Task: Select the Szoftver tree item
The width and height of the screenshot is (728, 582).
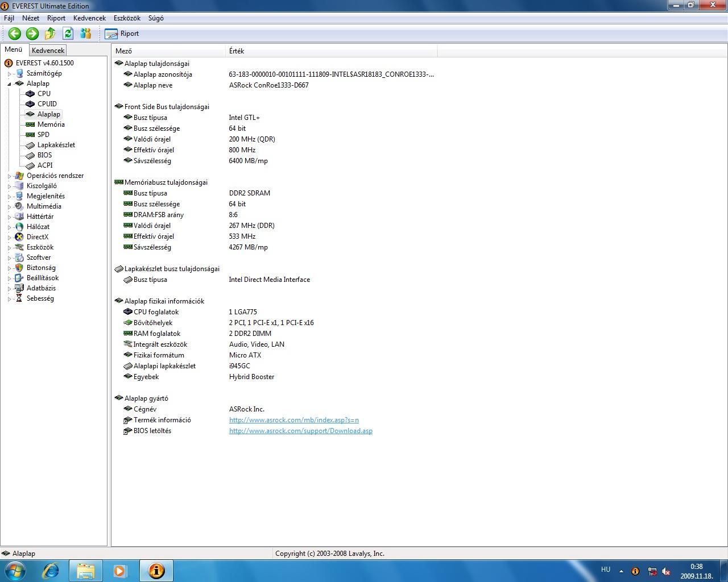Action: [39, 257]
